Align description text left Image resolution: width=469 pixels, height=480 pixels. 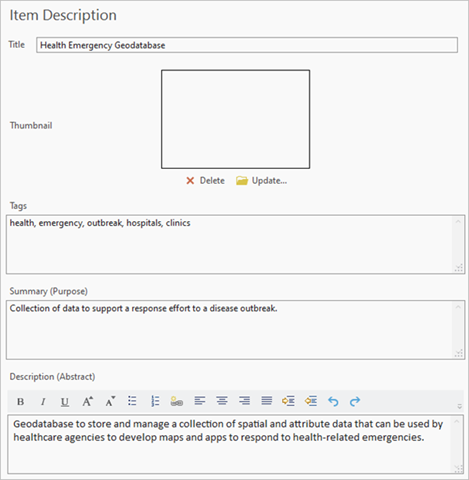(x=200, y=401)
